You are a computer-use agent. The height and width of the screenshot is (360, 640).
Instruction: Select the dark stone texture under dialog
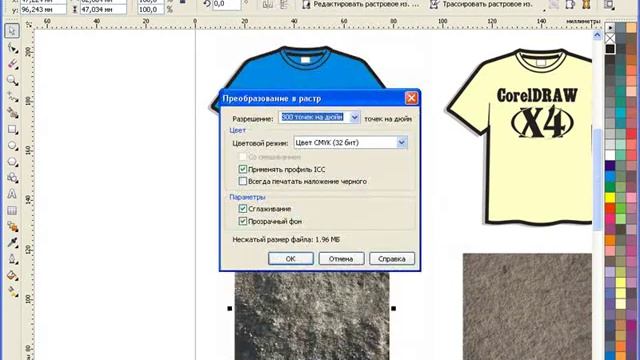(x=312, y=316)
